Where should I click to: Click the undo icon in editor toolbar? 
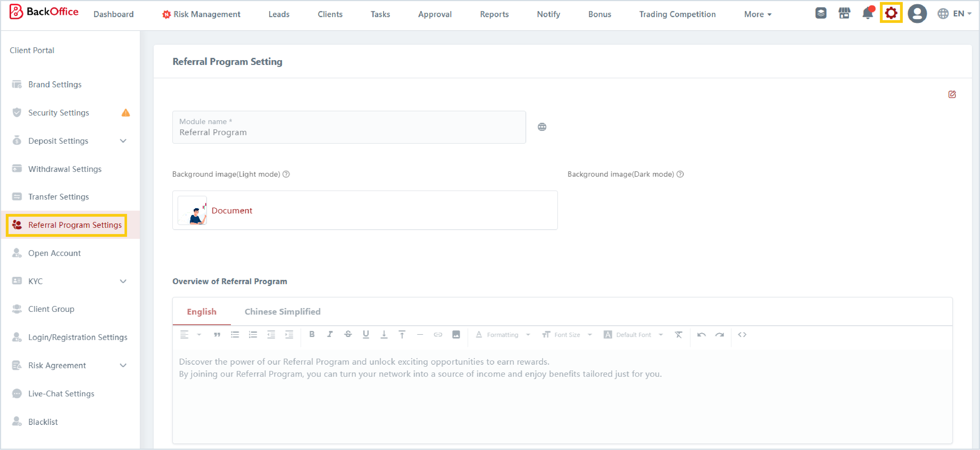(701, 335)
